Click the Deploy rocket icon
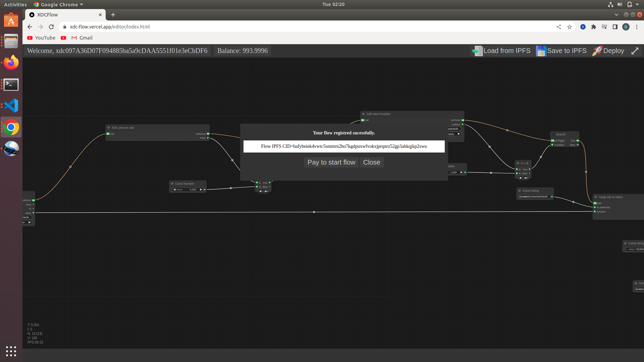Screen dimensions: 644x362 [x=597, y=51]
